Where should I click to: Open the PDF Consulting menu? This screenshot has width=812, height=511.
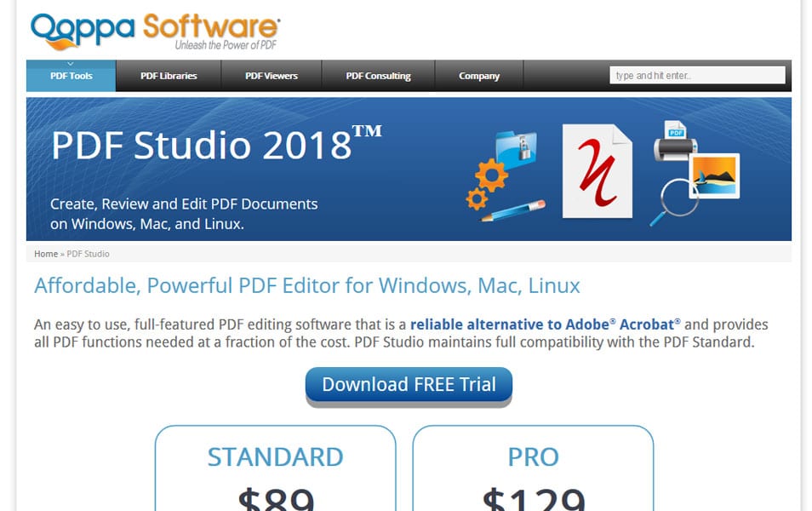tap(378, 76)
